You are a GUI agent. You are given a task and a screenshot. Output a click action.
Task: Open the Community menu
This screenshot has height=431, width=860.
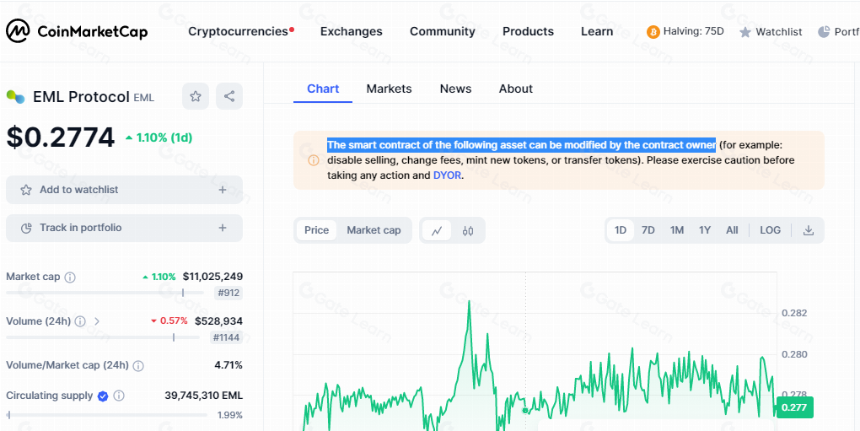[x=443, y=31]
